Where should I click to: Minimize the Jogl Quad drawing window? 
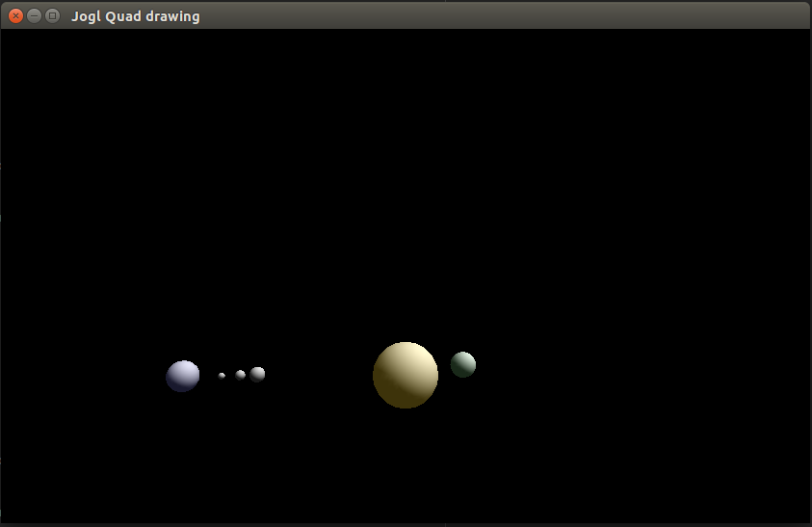[x=34, y=16]
